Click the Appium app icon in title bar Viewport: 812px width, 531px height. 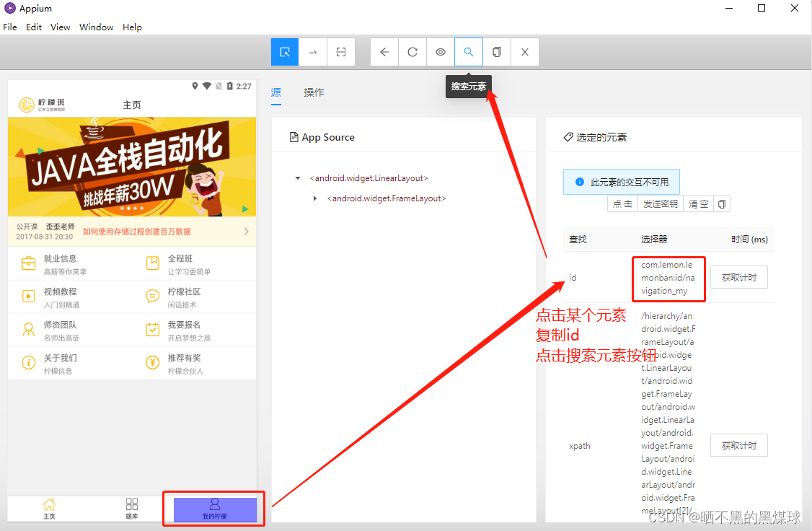point(10,8)
